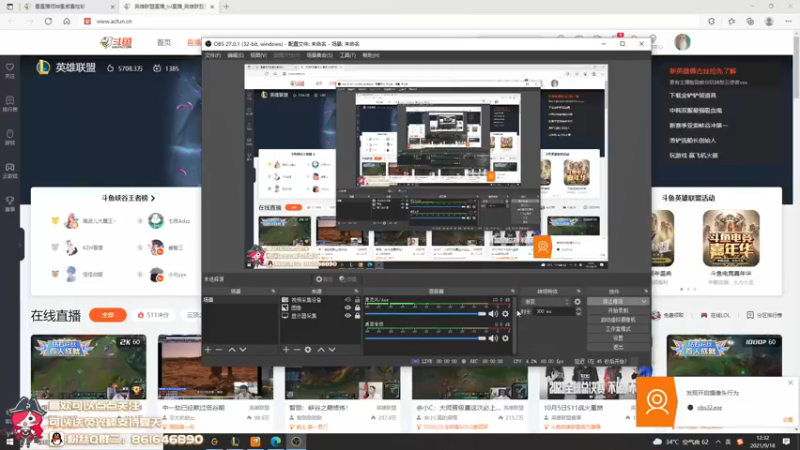Toggle lock on 图像 source
Image resolution: width=800 pixels, height=450 pixels.
pos(357,308)
